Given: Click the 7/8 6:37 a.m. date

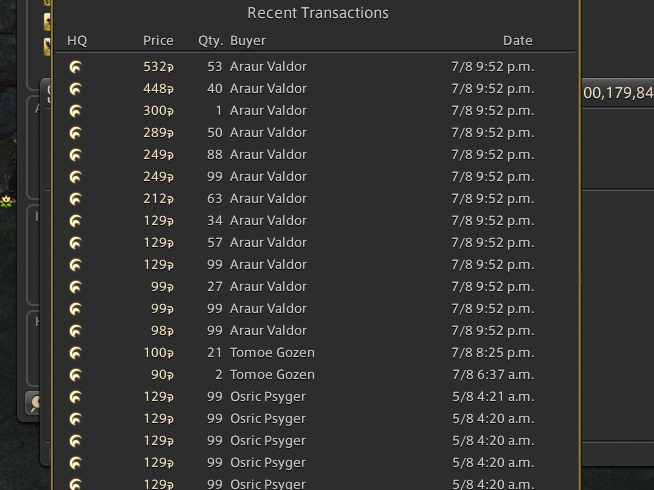Looking at the screenshot, I should [x=493, y=375].
